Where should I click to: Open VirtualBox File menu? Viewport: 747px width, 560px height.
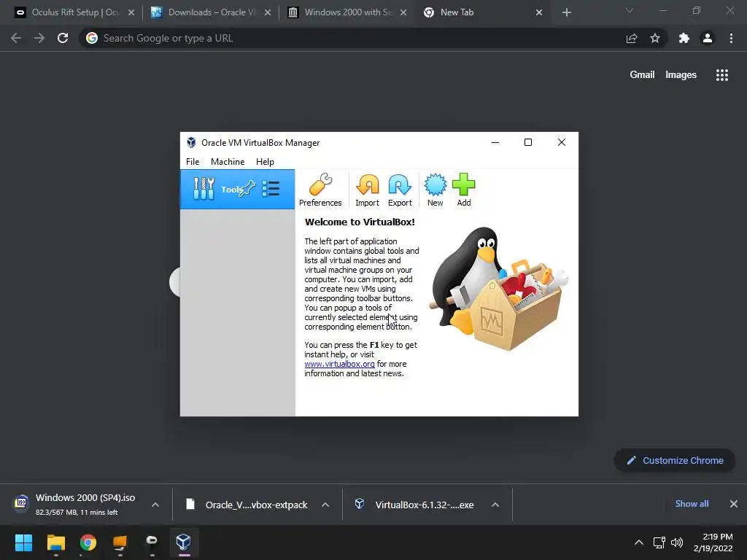193,161
